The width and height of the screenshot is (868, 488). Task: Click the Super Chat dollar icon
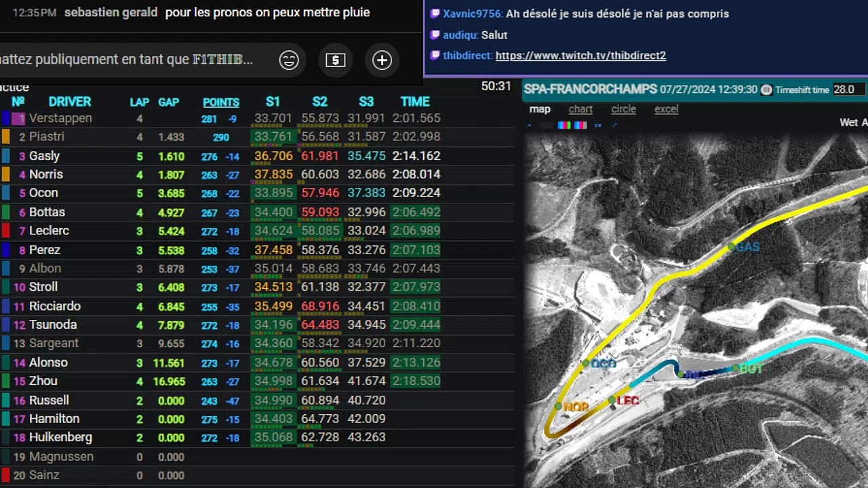pos(335,60)
